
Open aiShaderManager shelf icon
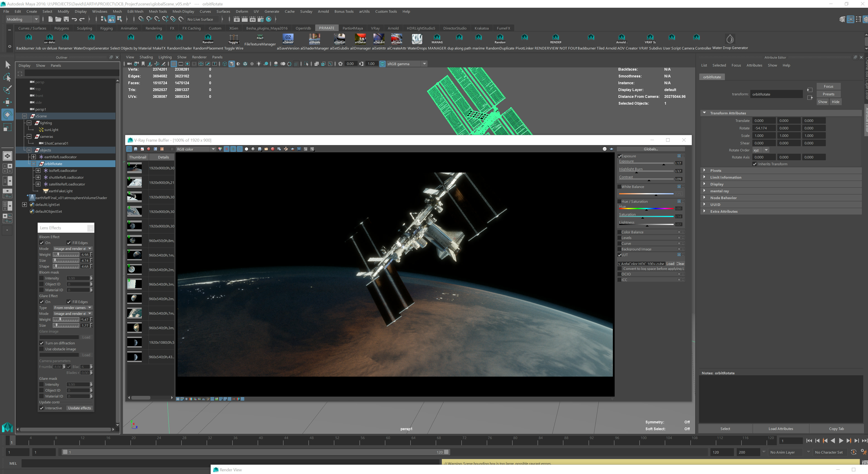click(x=314, y=39)
